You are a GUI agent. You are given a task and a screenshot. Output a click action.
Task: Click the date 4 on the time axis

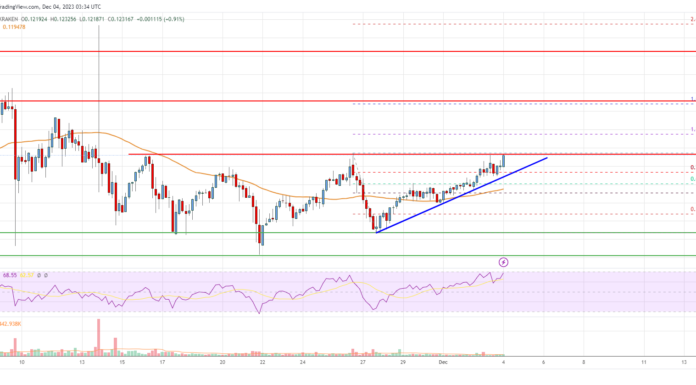[503, 362]
